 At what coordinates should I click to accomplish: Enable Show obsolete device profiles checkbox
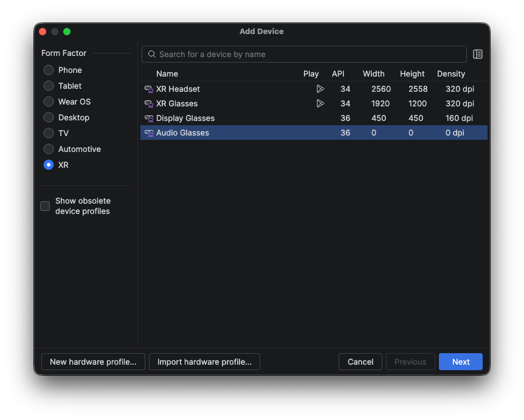pos(45,206)
